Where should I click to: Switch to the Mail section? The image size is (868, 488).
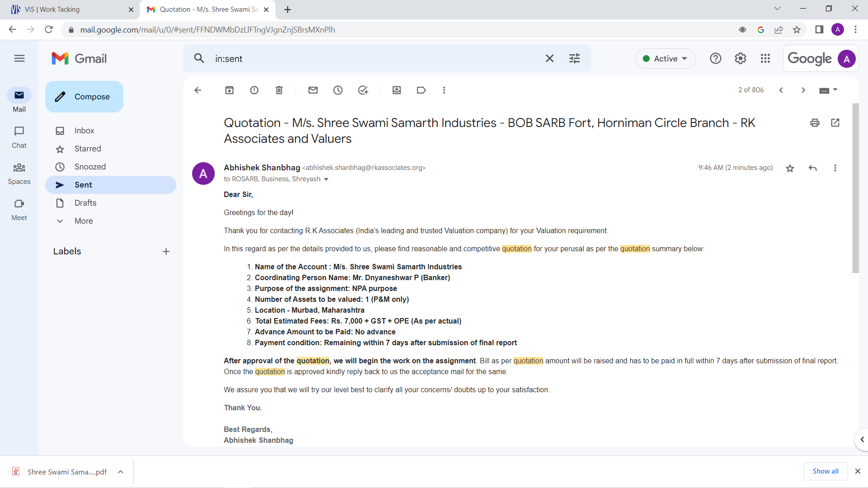pos(19,100)
